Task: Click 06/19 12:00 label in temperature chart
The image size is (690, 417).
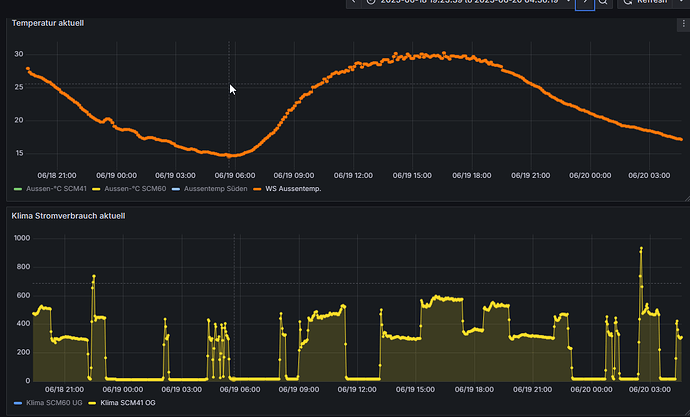Action: (x=353, y=176)
